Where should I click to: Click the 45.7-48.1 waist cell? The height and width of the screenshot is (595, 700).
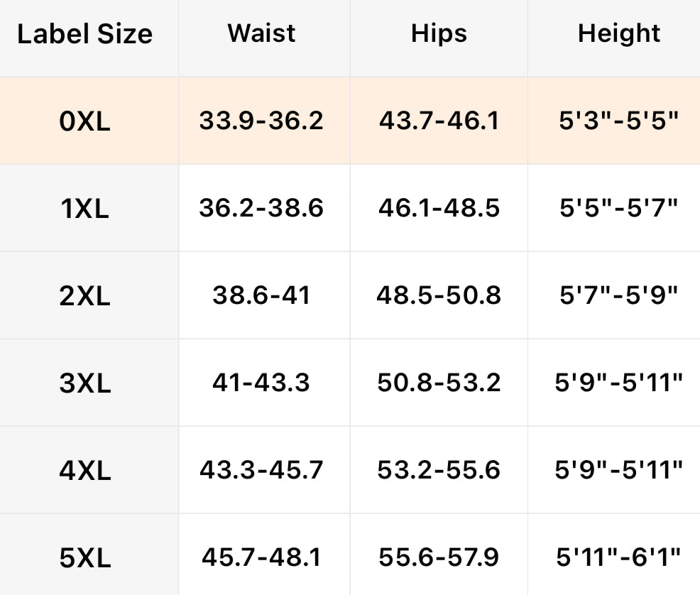[261, 557]
